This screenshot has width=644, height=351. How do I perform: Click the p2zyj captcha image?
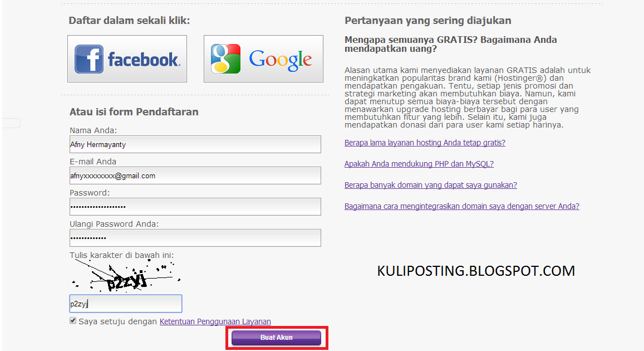tap(126, 276)
